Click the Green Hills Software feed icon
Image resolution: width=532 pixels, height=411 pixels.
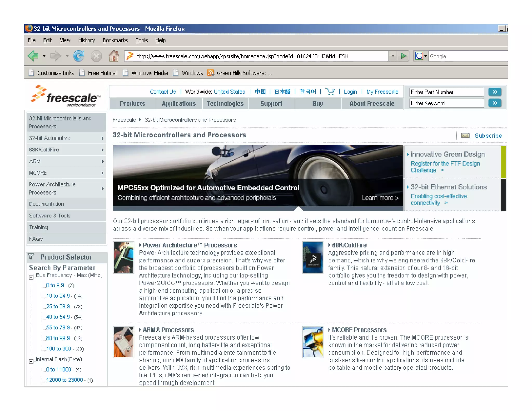click(x=210, y=73)
